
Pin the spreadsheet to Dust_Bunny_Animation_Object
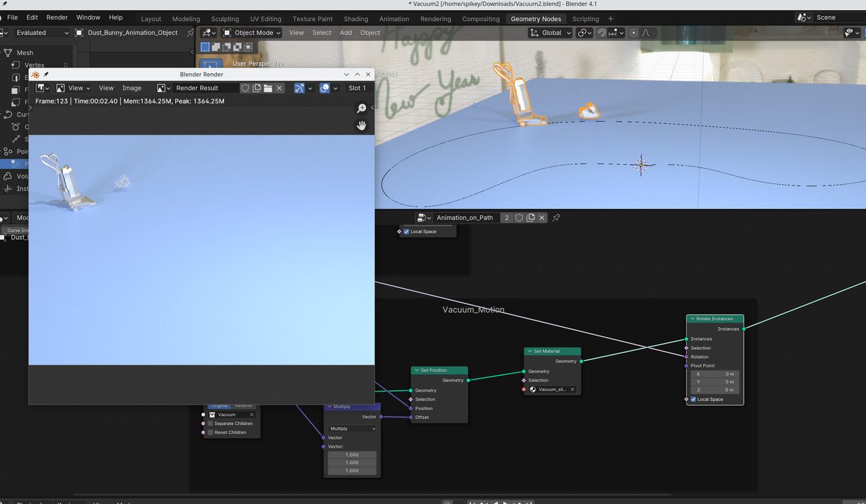coord(191,32)
